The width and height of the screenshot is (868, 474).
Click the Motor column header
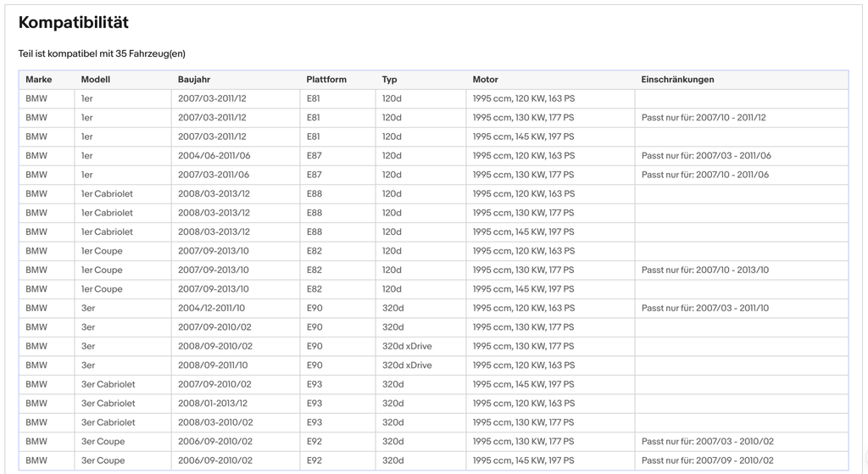pyautogui.click(x=486, y=80)
